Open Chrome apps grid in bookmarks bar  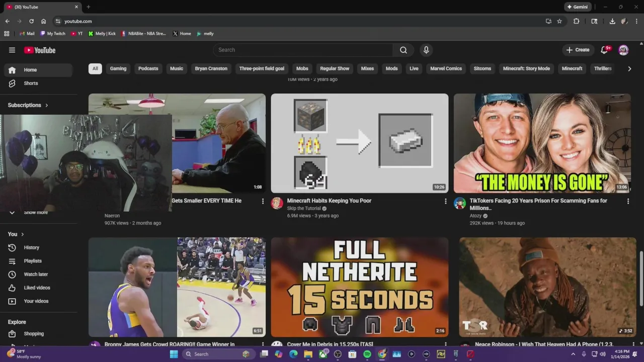[7, 34]
